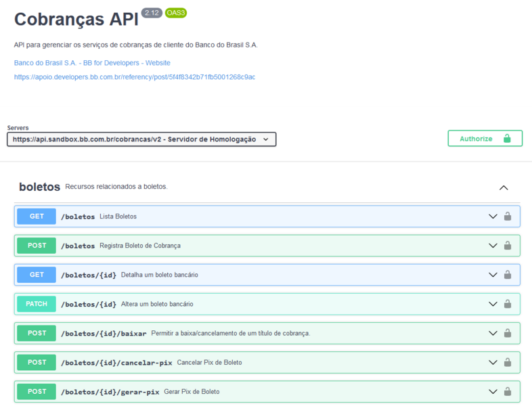Viewport: 532px width, 406px height.
Task: Open Banco do Brasil BB for Developers link
Action: [x=92, y=63]
